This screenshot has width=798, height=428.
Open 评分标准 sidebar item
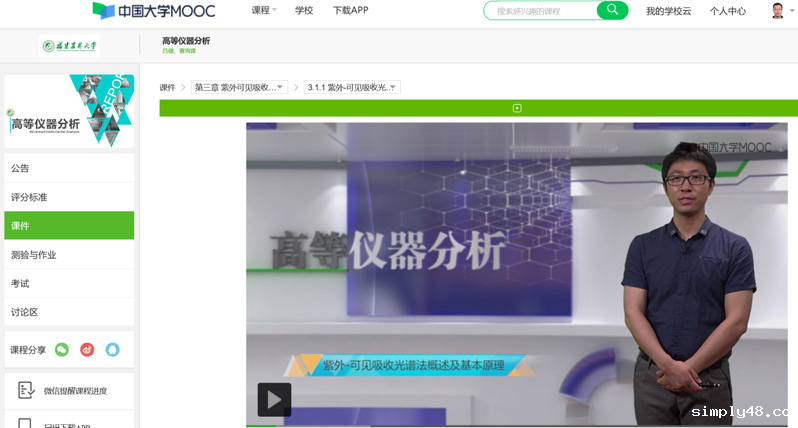pos(29,197)
